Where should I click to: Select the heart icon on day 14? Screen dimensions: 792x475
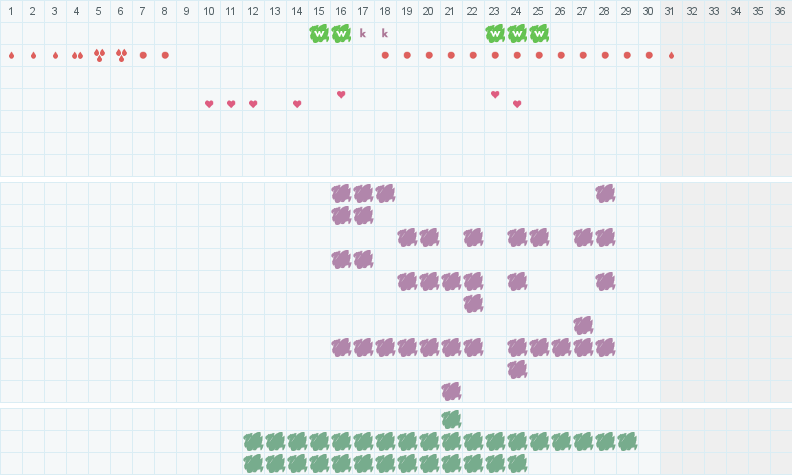point(297,104)
